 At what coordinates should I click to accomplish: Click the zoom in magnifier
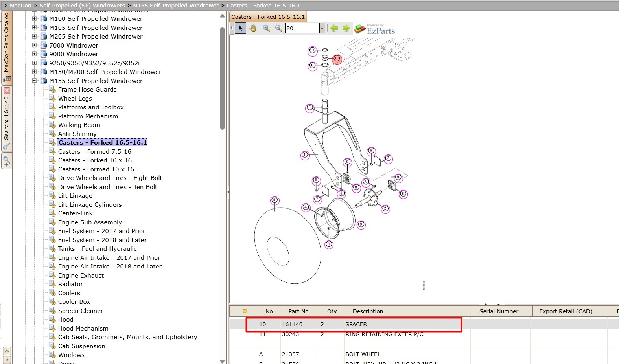coord(266,28)
